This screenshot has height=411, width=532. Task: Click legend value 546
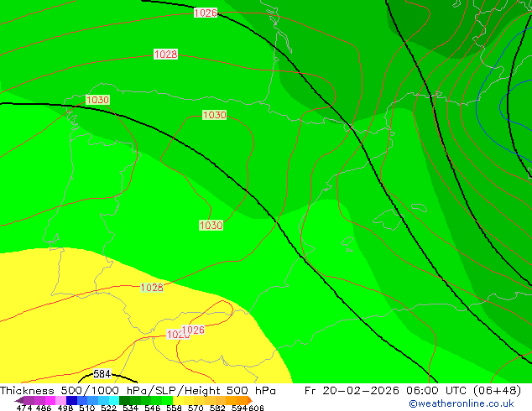(153, 408)
